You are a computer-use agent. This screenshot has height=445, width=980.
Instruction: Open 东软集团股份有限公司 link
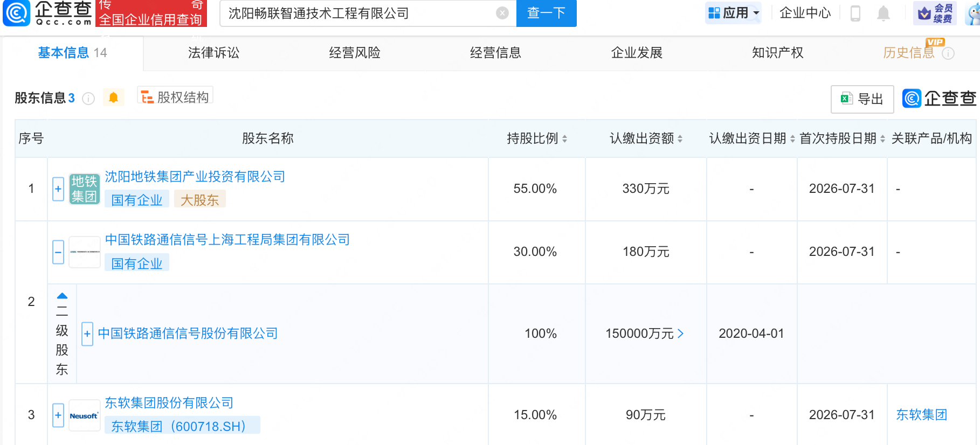169,403
